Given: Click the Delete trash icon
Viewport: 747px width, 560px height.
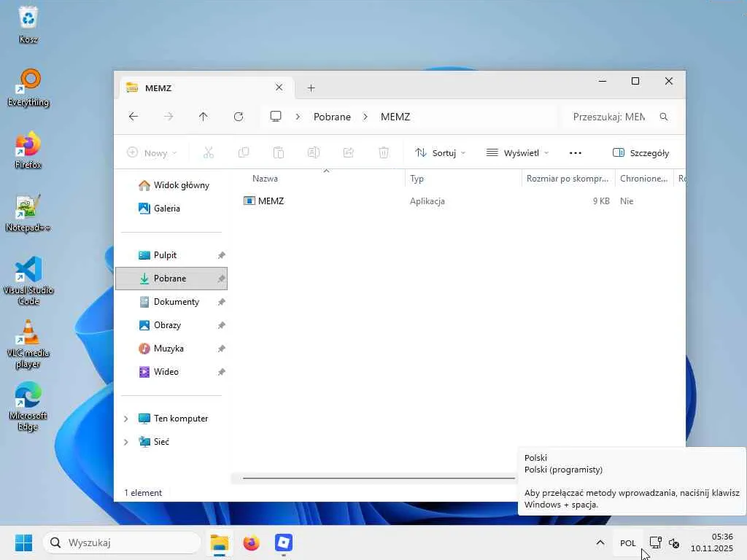Looking at the screenshot, I should pos(384,153).
